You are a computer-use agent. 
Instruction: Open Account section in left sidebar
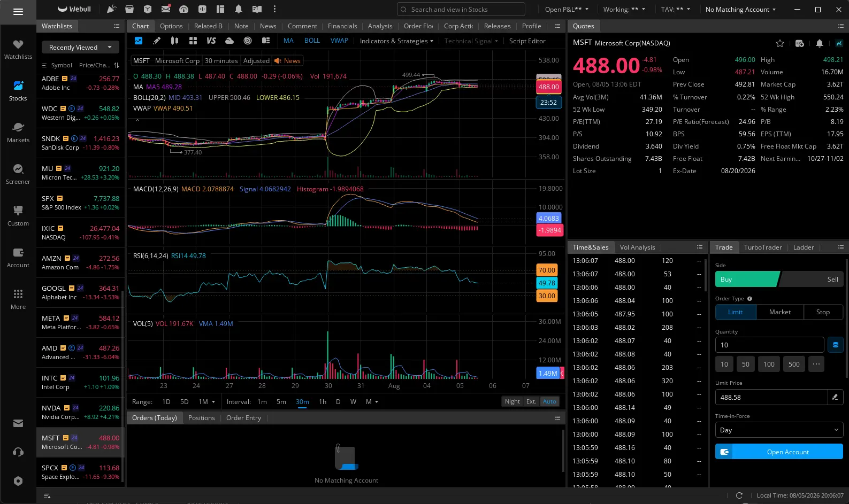pos(18,257)
